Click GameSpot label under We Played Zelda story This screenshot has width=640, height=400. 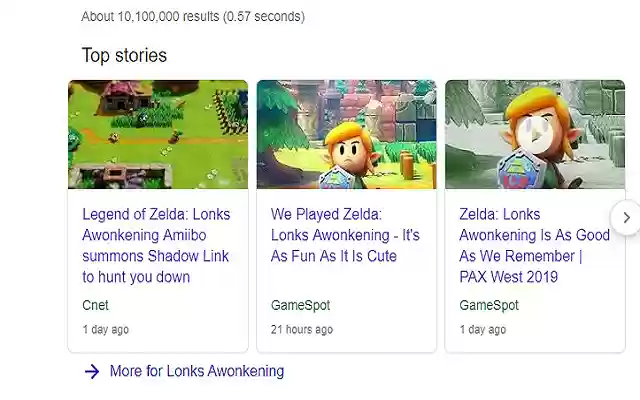click(300, 305)
